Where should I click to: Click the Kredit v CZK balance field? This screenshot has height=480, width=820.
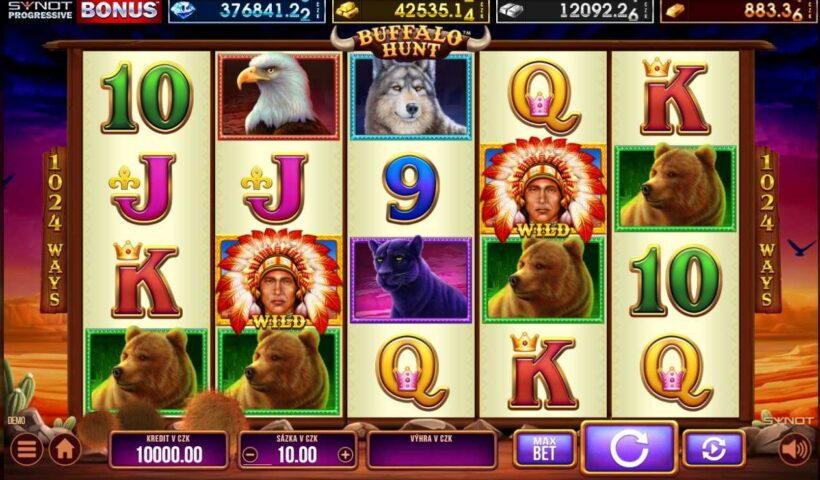[169, 449]
